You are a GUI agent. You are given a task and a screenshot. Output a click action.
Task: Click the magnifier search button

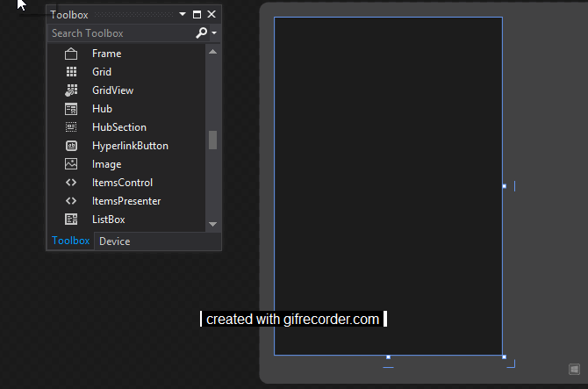202,33
